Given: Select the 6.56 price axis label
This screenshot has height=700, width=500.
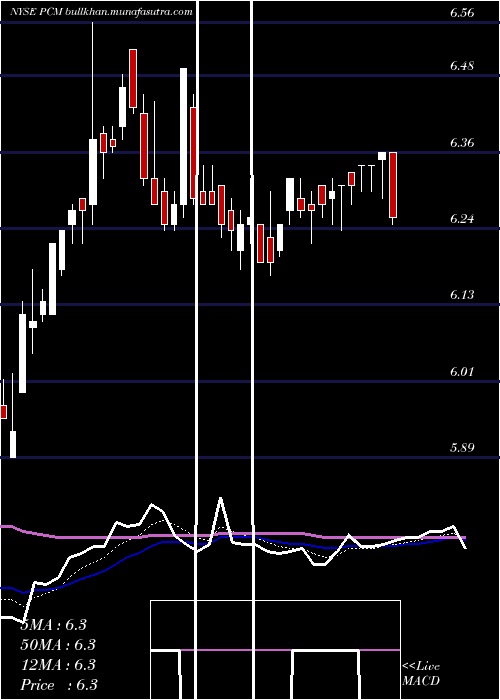Looking at the screenshot, I should click(462, 13).
